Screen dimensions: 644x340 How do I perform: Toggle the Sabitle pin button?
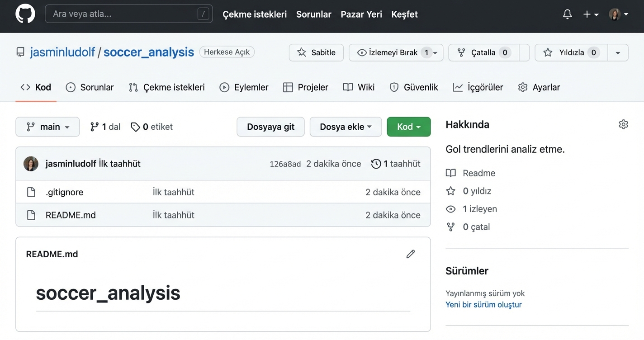[x=316, y=52]
